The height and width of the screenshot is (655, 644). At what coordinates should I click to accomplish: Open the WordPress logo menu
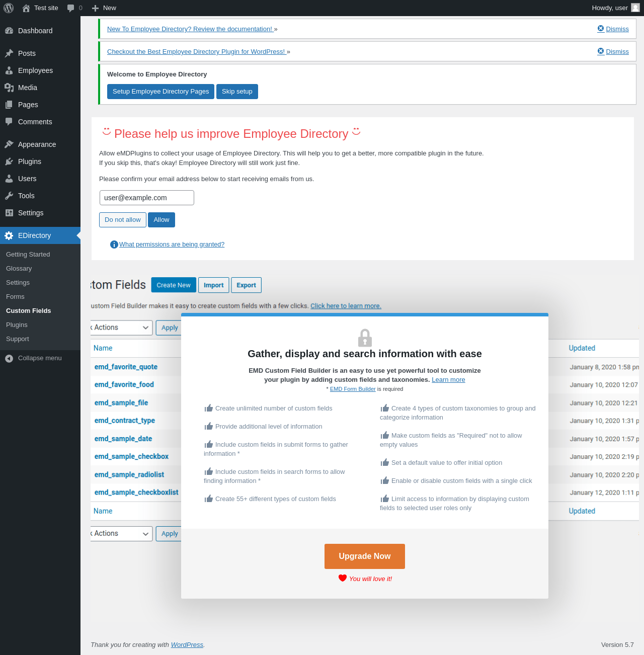click(9, 8)
